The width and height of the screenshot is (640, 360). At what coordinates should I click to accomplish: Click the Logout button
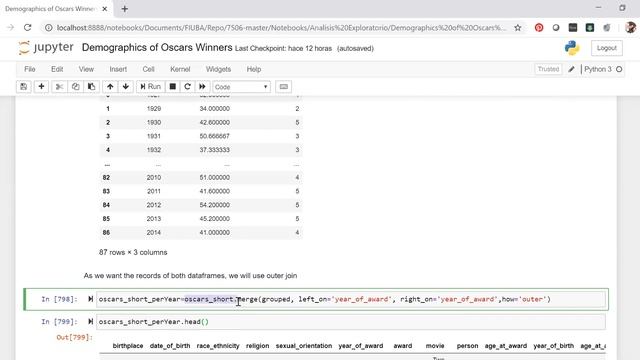pyautogui.click(x=607, y=48)
